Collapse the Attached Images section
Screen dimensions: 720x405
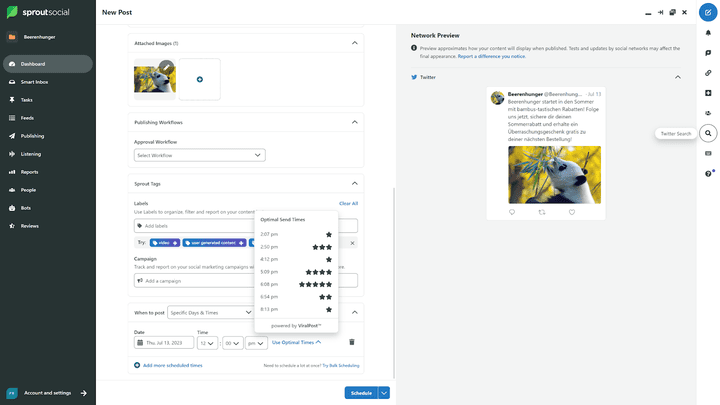354,43
